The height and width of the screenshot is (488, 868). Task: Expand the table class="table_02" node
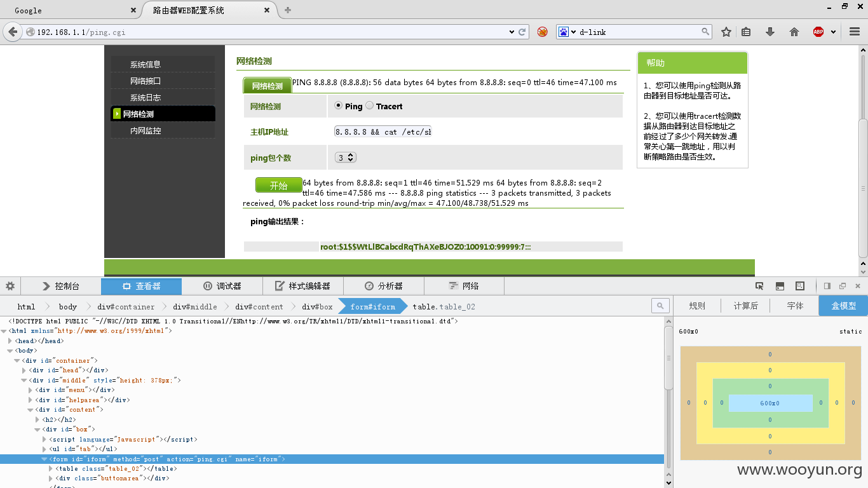tap(51, 468)
